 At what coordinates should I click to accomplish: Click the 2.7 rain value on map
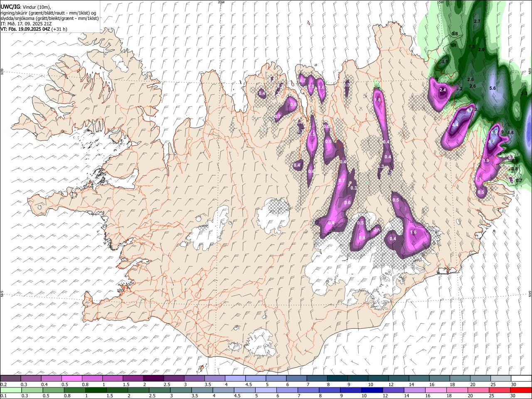click(x=477, y=21)
